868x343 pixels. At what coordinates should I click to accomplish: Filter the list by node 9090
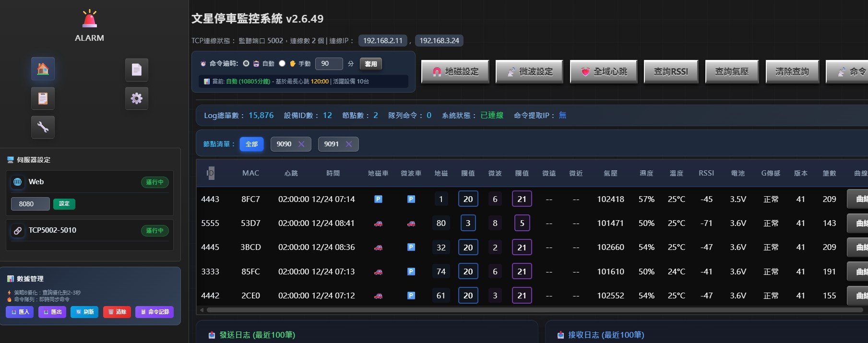point(284,144)
